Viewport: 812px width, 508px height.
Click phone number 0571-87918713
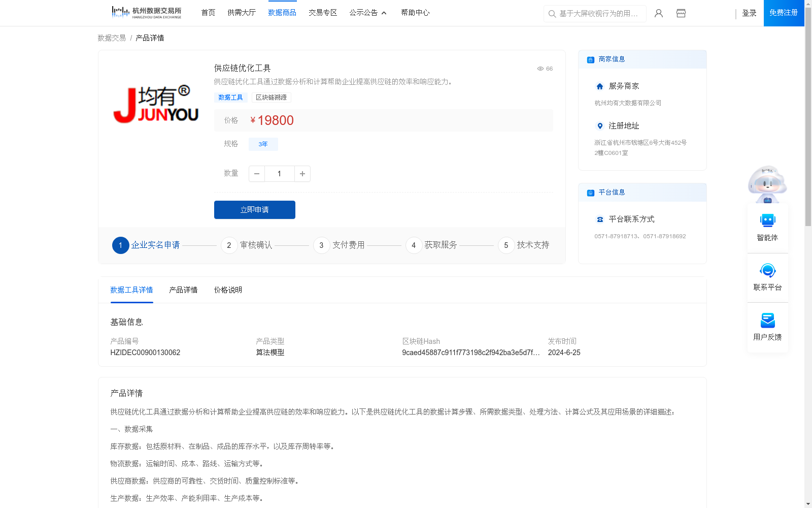616,236
